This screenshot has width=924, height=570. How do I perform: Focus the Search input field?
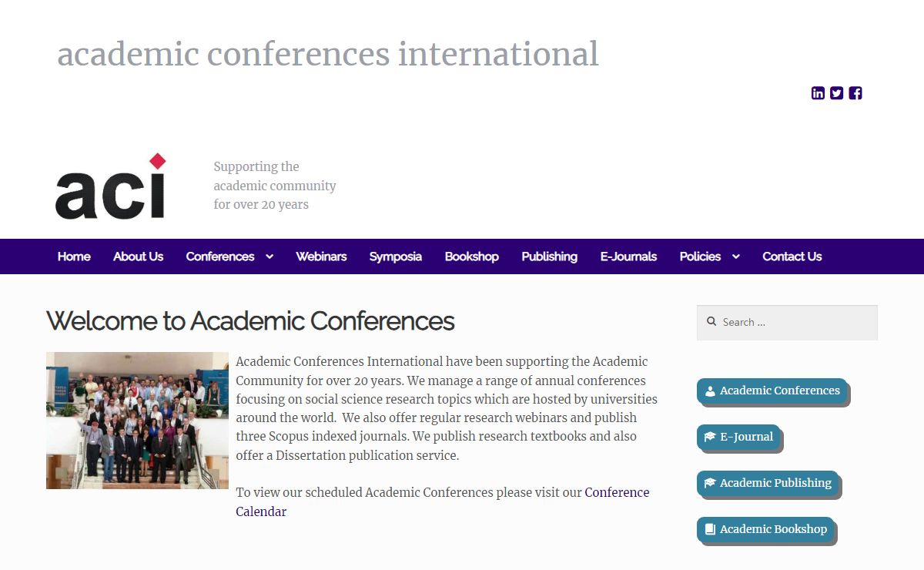(787, 323)
